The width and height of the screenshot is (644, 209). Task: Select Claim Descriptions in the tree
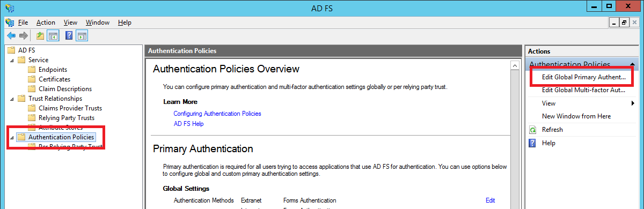pyautogui.click(x=65, y=89)
